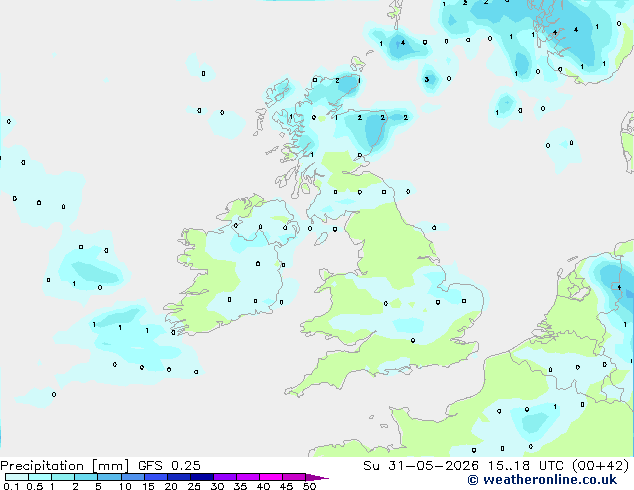The width and height of the screenshot is (634, 490).
Task: Click the 45–50 mm legend swatch
Action: click(x=294, y=477)
